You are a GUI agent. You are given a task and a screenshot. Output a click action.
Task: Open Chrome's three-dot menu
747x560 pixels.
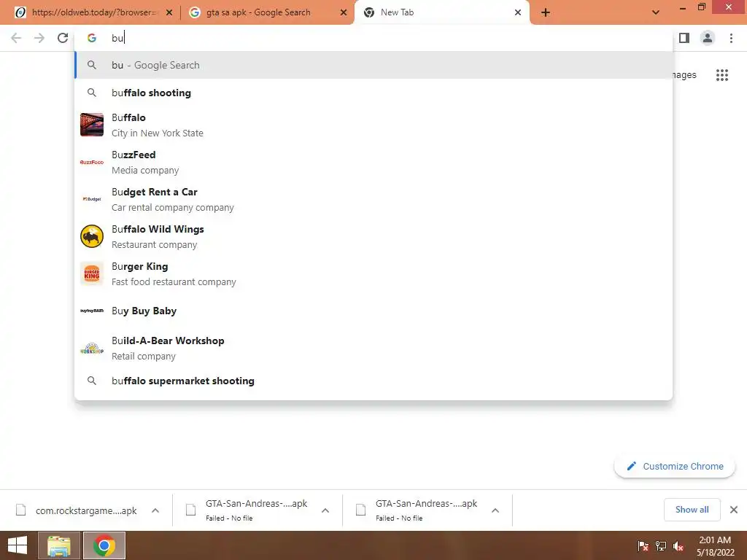pyautogui.click(x=731, y=38)
